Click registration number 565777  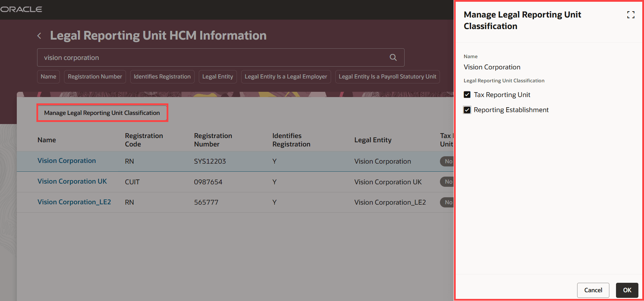coord(206,203)
